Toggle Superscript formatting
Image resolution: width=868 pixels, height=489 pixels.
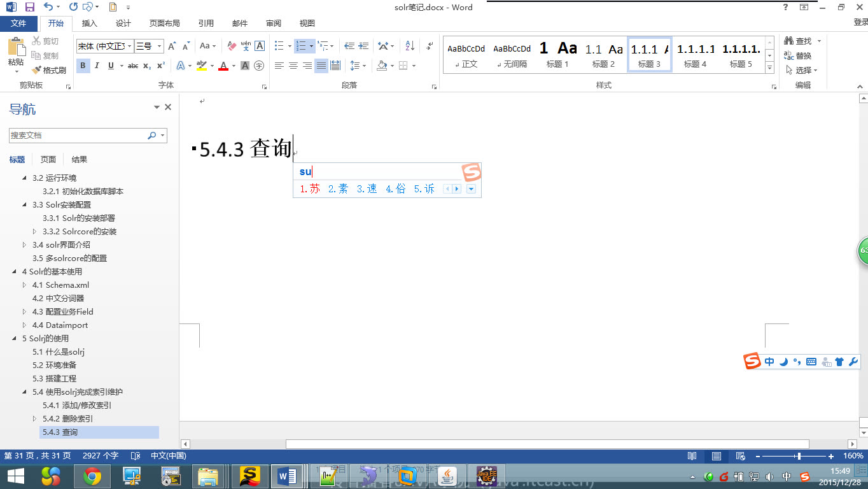coord(161,66)
